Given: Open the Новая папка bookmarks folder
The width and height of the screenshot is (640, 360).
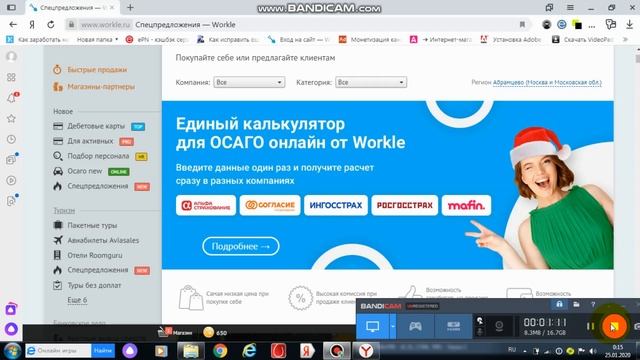Looking at the screenshot, I should 97,40.
